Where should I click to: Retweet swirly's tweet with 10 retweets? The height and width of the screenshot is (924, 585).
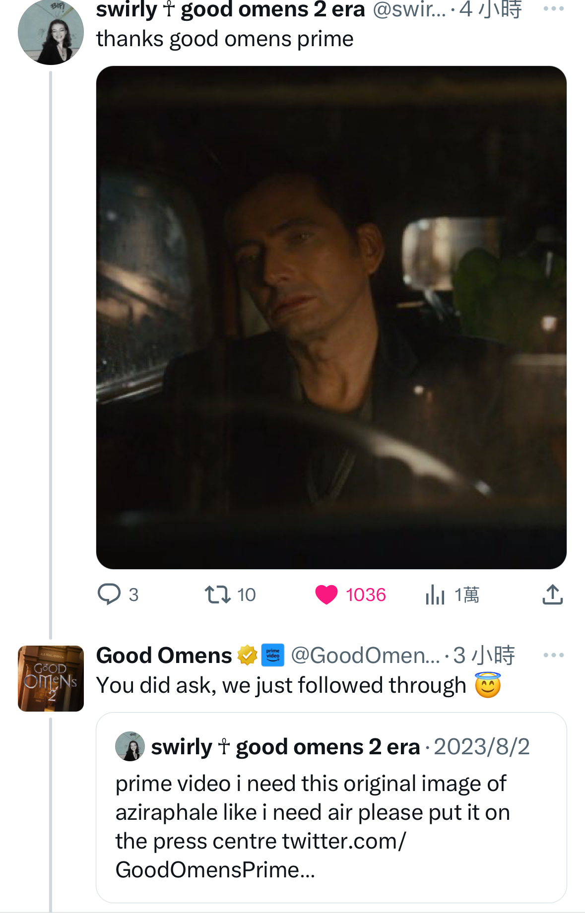click(218, 594)
